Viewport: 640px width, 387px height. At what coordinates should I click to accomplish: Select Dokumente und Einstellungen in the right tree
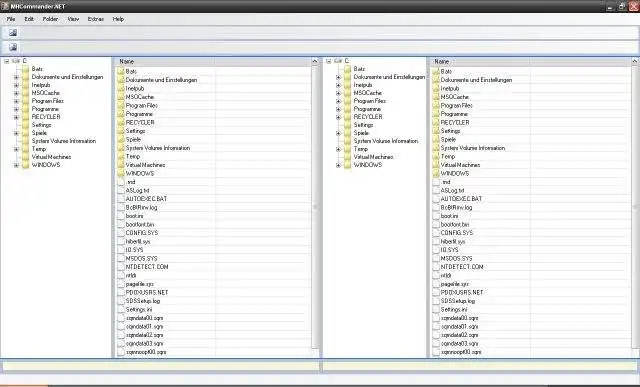click(389, 77)
